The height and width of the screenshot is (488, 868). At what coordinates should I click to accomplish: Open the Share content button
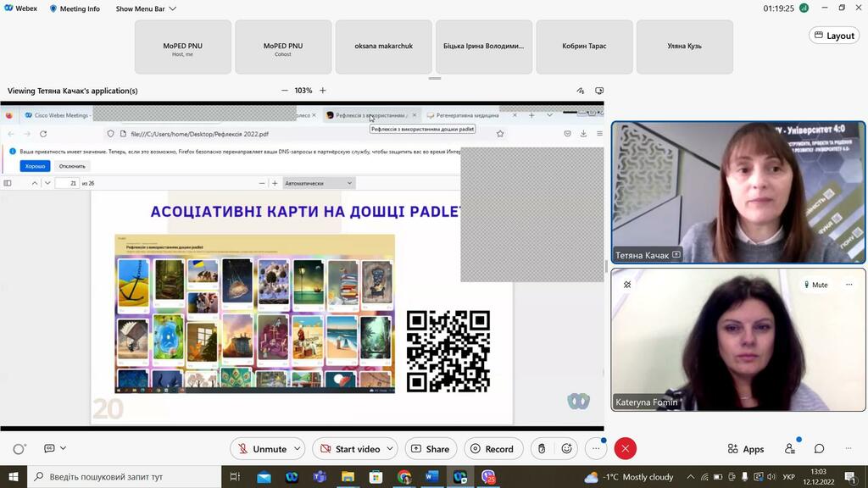431,449
